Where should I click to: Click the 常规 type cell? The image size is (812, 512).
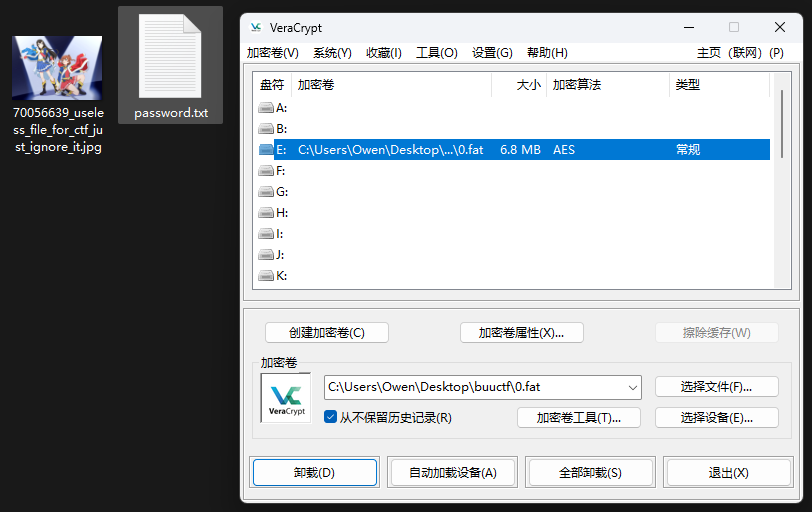tap(688, 150)
